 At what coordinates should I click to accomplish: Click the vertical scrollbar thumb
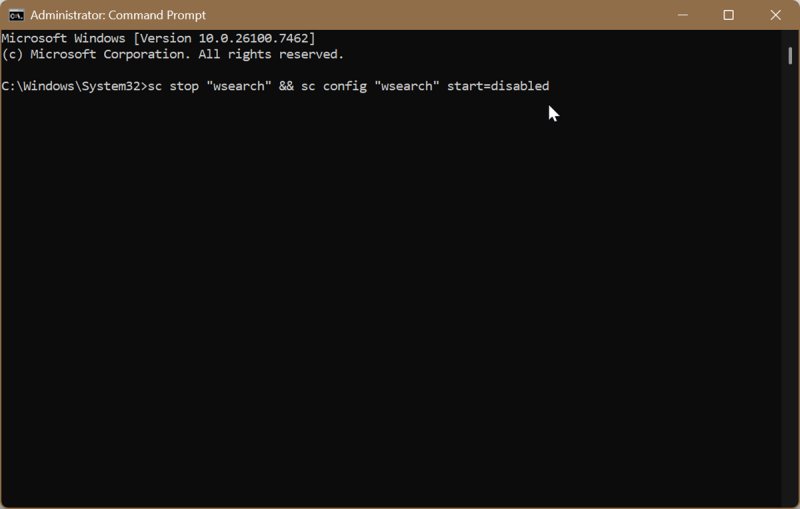coord(789,56)
